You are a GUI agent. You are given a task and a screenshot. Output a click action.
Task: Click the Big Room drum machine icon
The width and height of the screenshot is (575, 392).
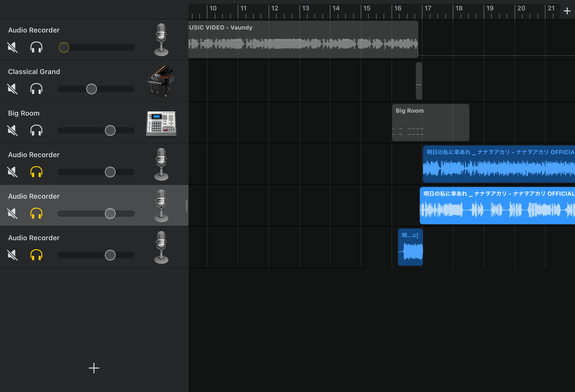[161, 124]
